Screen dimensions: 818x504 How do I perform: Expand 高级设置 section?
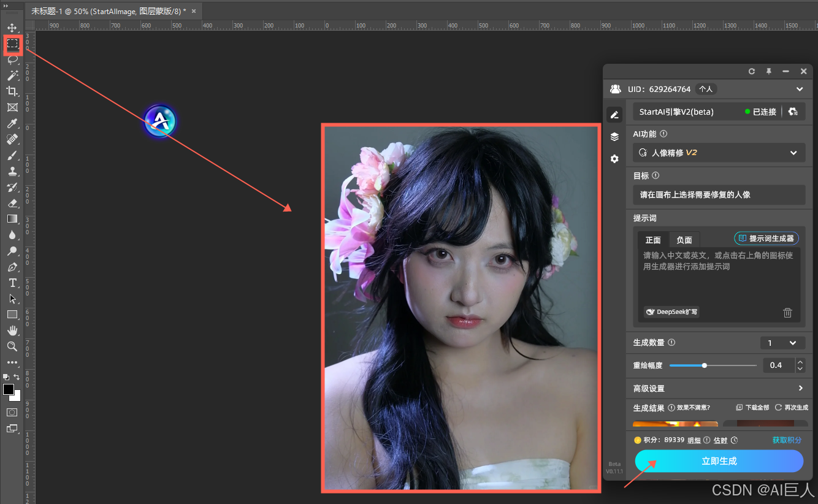(x=719, y=388)
